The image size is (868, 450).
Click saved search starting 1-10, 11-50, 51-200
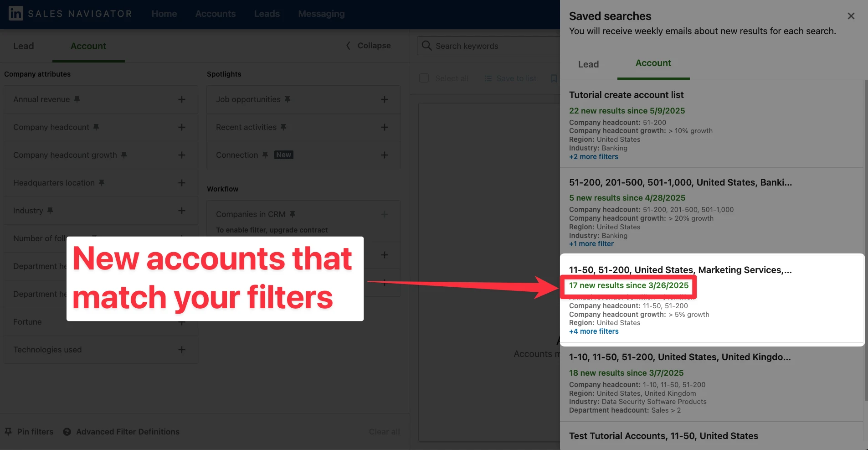[x=680, y=357]
